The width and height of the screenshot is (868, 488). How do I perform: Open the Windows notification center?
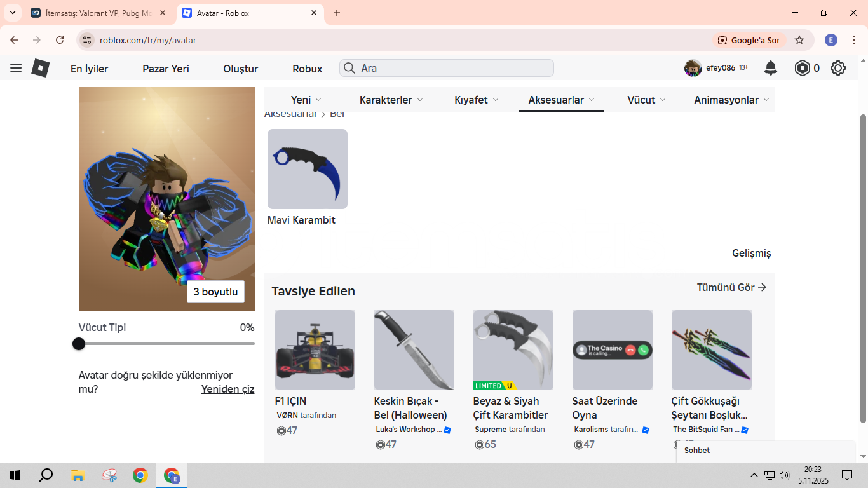click(847, 475)
